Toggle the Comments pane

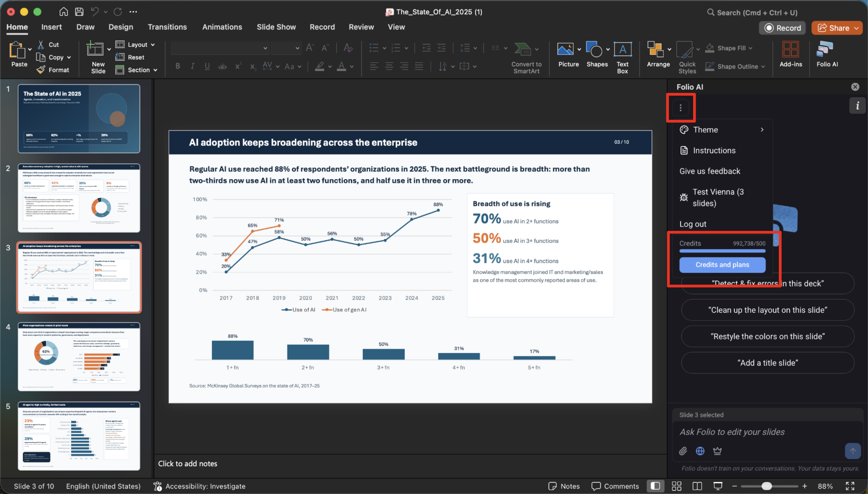(x=615, y=486)
